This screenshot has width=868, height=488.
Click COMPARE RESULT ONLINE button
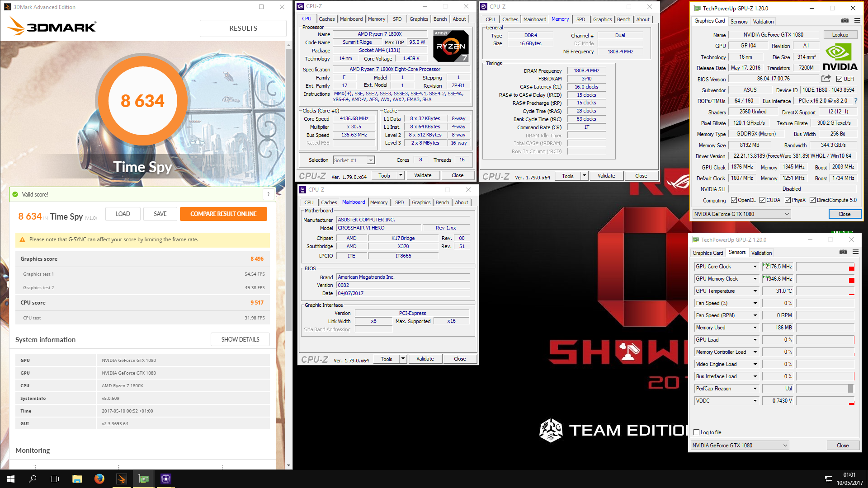(x=223, y=214)
